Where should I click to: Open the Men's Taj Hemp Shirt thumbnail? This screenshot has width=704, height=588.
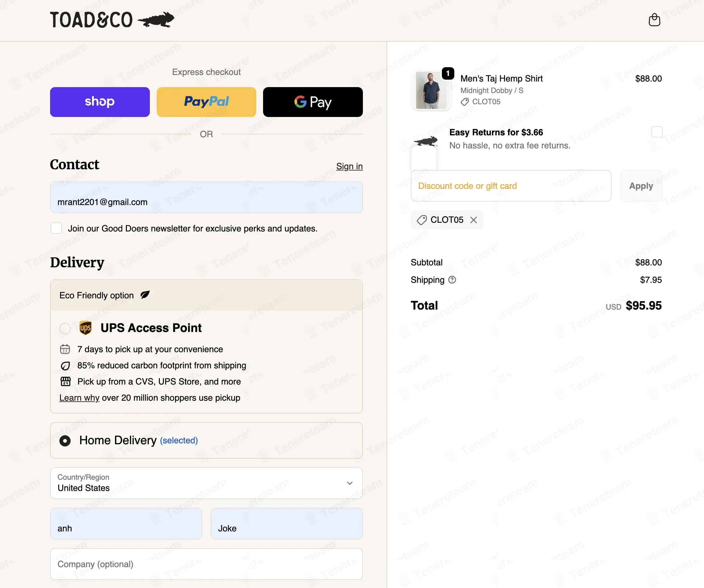[x=431, y=90]
